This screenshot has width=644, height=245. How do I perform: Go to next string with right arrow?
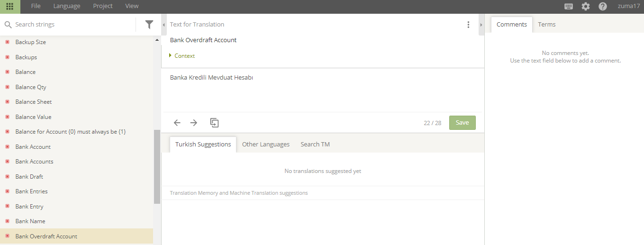[x=194, y=123]
